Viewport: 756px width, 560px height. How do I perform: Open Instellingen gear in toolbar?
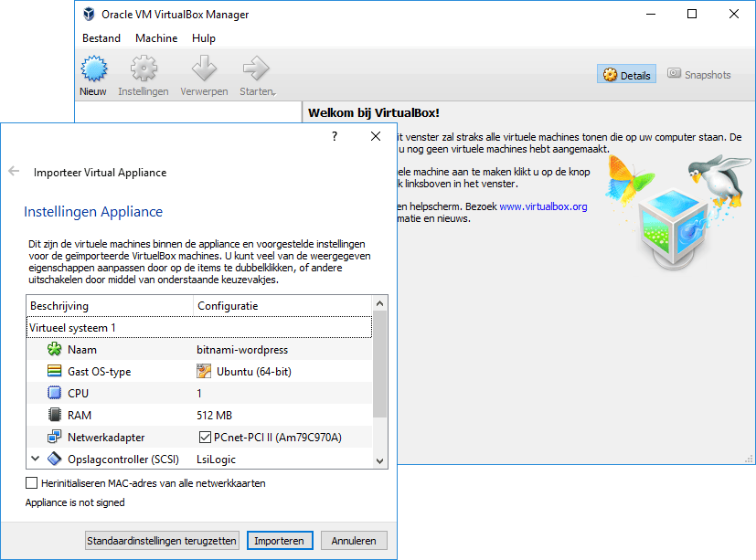[x=144, y=69]
